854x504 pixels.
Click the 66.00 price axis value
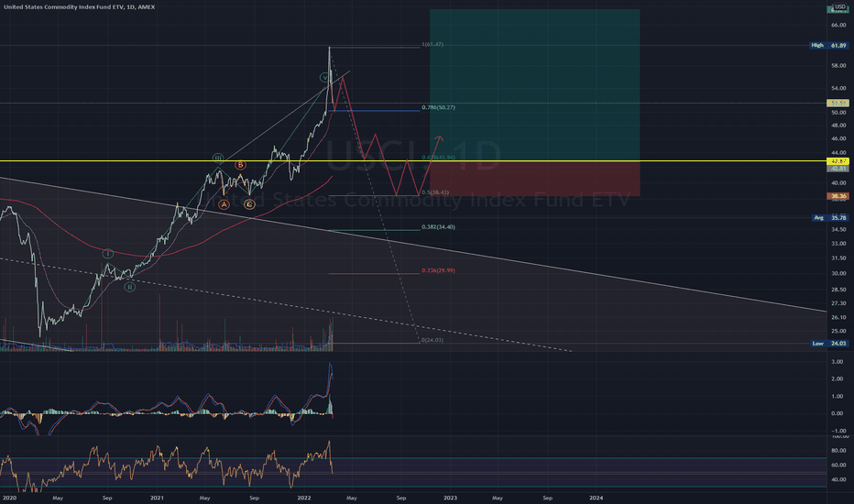click(x=838, y=25)
